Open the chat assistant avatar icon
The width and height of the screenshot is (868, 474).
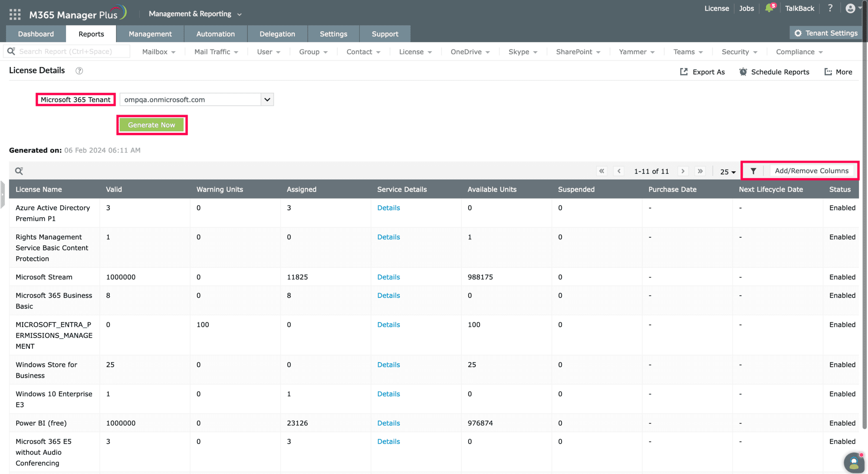pyautogui.click(x=854, y=462)
